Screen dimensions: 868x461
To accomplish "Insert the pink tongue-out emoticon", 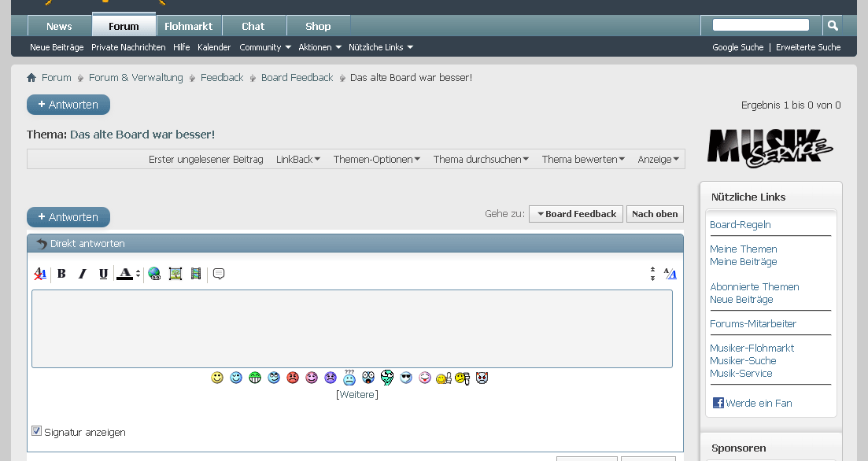I will coord(425,378).
